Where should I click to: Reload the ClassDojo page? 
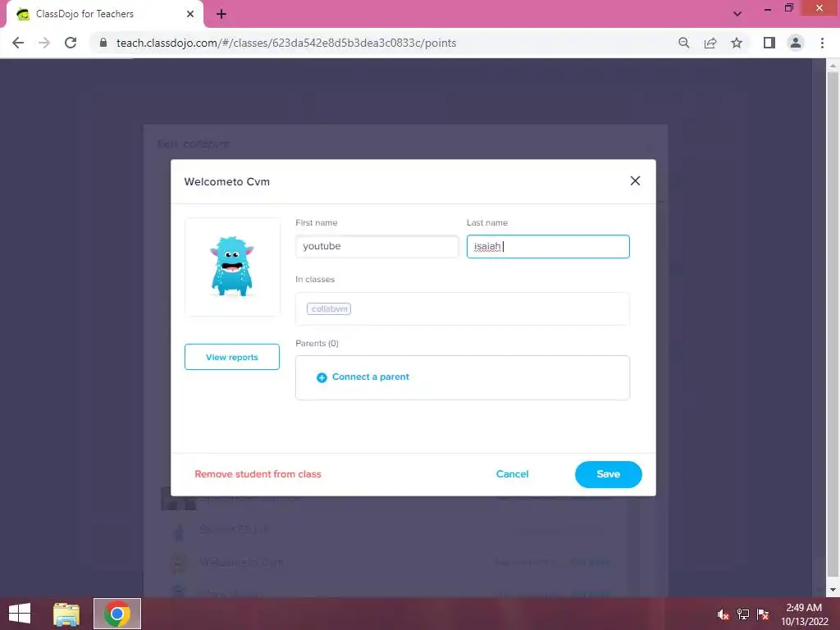(x=71, y=43)
